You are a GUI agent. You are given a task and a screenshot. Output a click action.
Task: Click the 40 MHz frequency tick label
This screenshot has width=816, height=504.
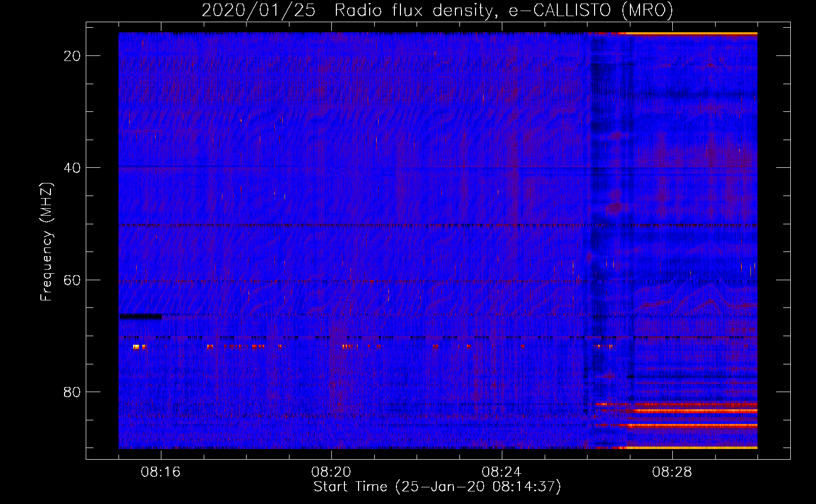[72, 168]
